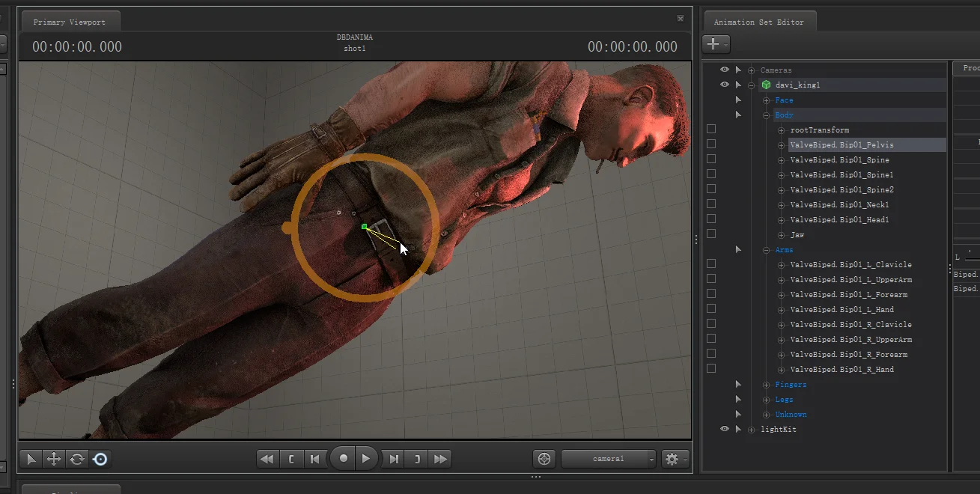Expand the Legs group
The image size is (980, 494).
coord(766,400)
